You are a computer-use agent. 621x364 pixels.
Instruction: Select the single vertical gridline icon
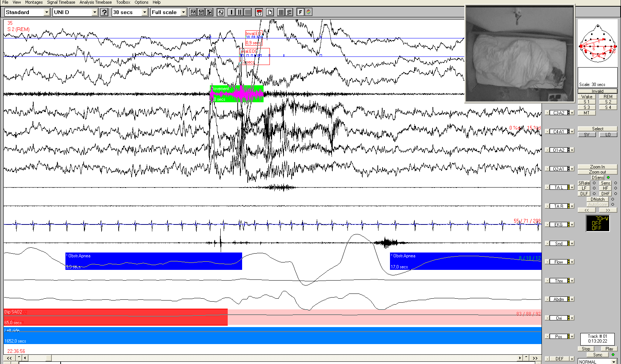click(x=231, y=12)
